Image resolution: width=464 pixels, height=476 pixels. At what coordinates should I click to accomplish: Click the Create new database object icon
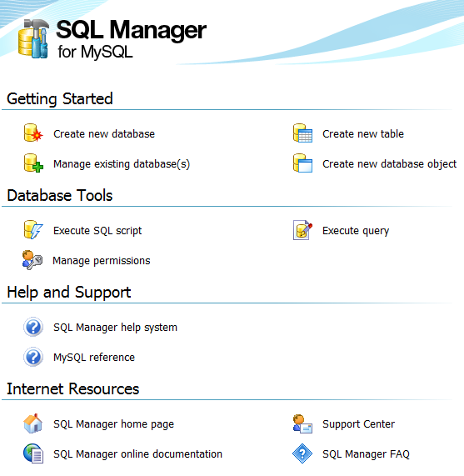tap(302, 163)
